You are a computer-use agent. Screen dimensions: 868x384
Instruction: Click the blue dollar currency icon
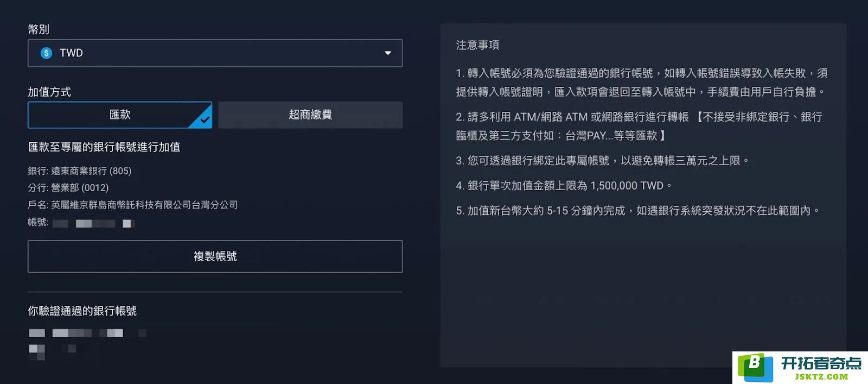click(46, 53)
